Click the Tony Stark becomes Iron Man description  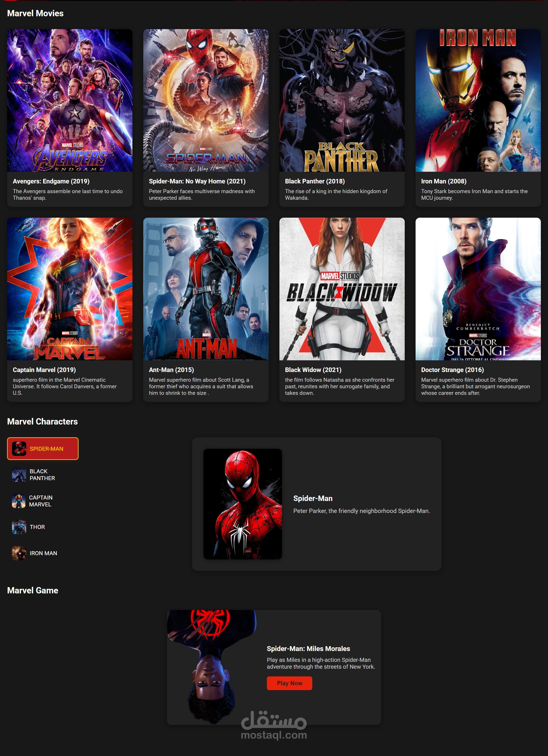[474, 195]
